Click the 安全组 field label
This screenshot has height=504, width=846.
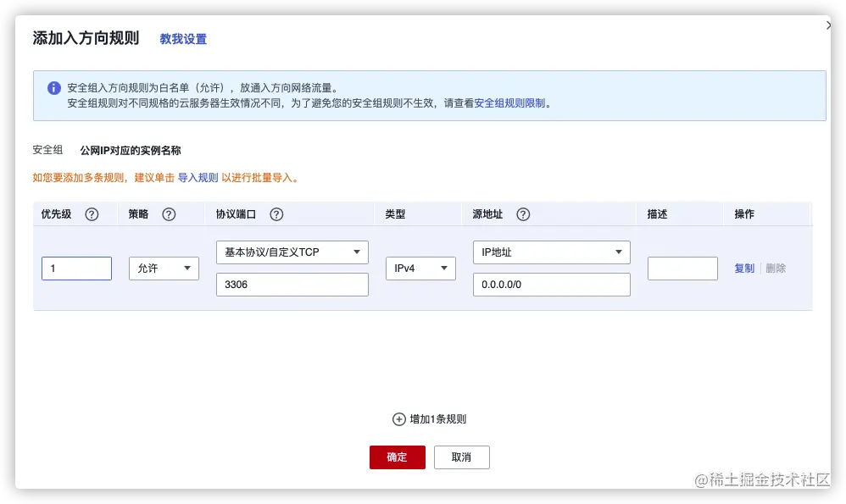(x=47, y=151)
